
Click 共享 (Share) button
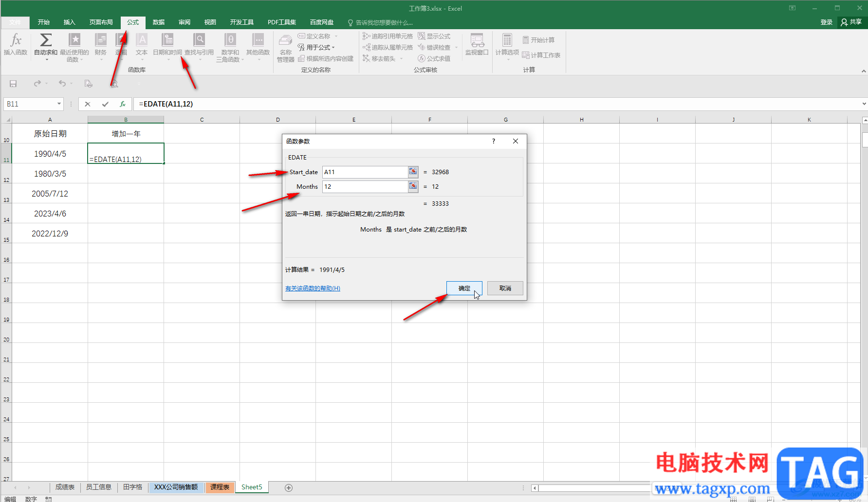point(851,22)
